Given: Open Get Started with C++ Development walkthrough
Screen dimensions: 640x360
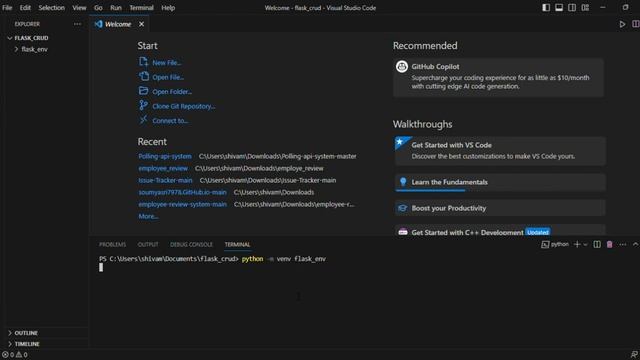Looking at the screenshot, I should [500, 230].
